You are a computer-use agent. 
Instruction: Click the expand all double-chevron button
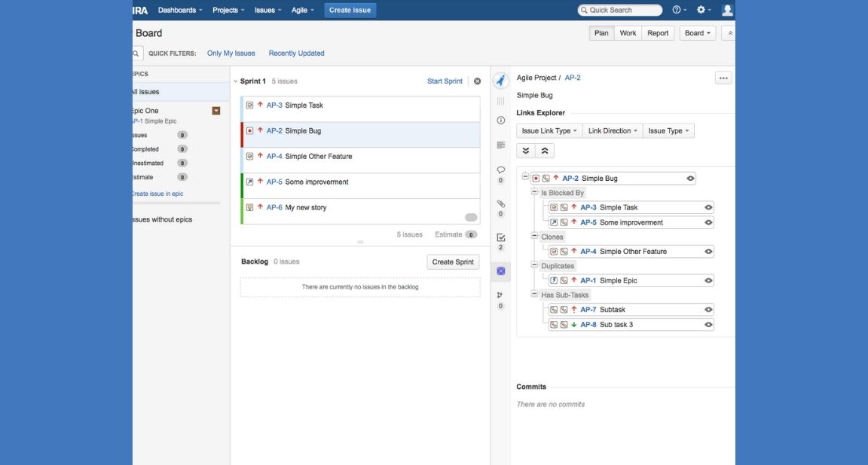pos(526,151)
